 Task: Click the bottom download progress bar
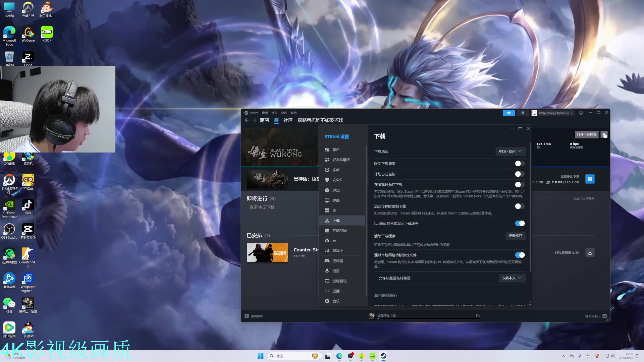(429, 318)
